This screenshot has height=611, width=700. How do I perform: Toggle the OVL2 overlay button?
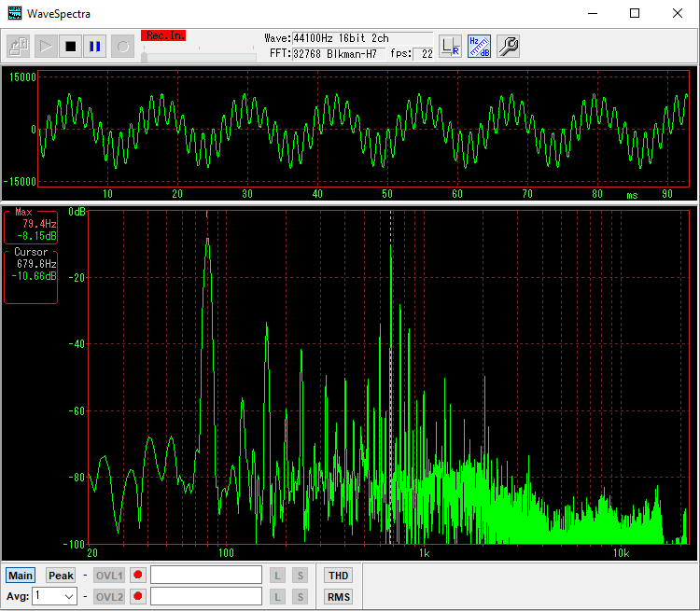pyautogui.click(x=109, y=597)
